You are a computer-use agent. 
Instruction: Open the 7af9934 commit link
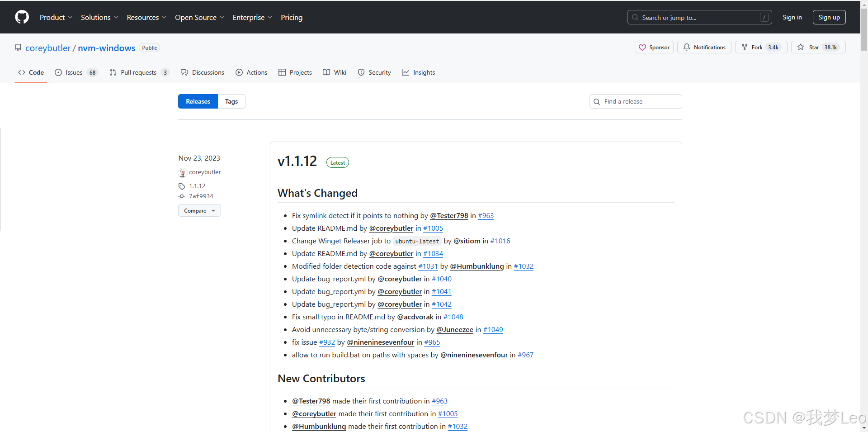pyautogui.click(x=201, y=196)
